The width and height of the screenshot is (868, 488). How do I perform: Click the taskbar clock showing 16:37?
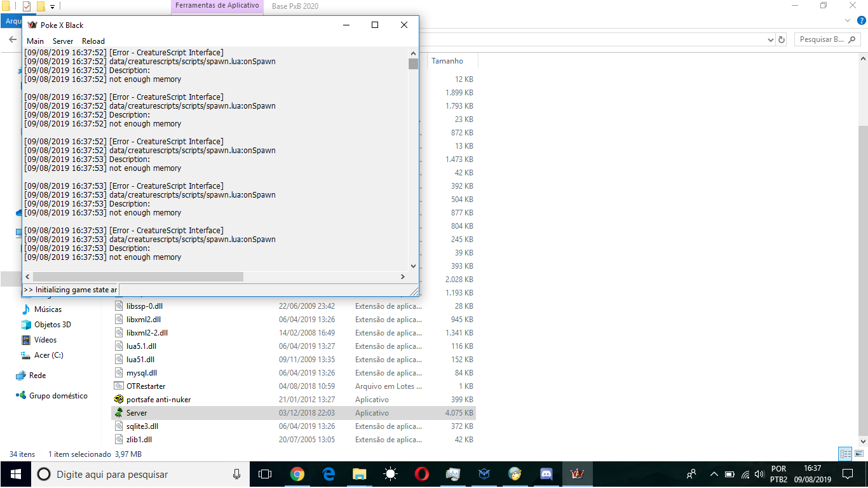click(813, 474)
